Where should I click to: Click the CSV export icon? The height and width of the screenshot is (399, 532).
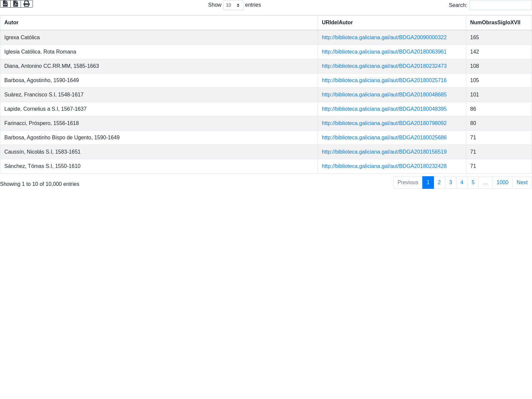click(x=5, y=4)
